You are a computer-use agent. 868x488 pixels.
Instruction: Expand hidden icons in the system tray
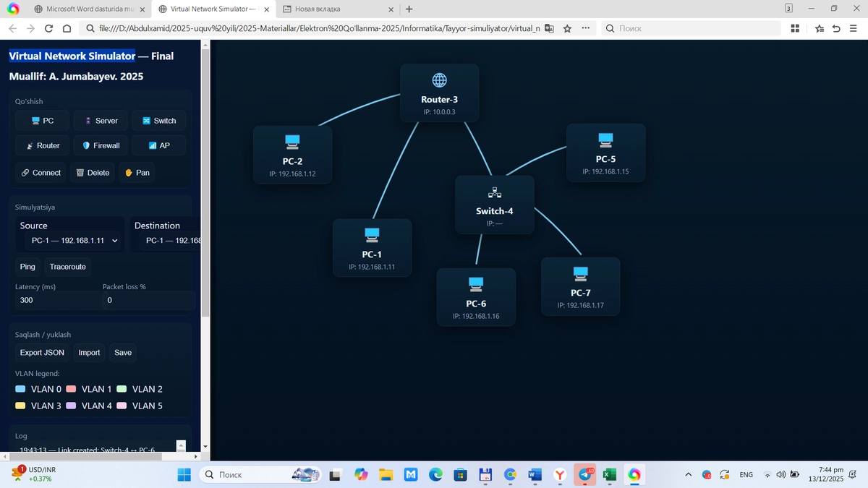[x=688, y=474]
